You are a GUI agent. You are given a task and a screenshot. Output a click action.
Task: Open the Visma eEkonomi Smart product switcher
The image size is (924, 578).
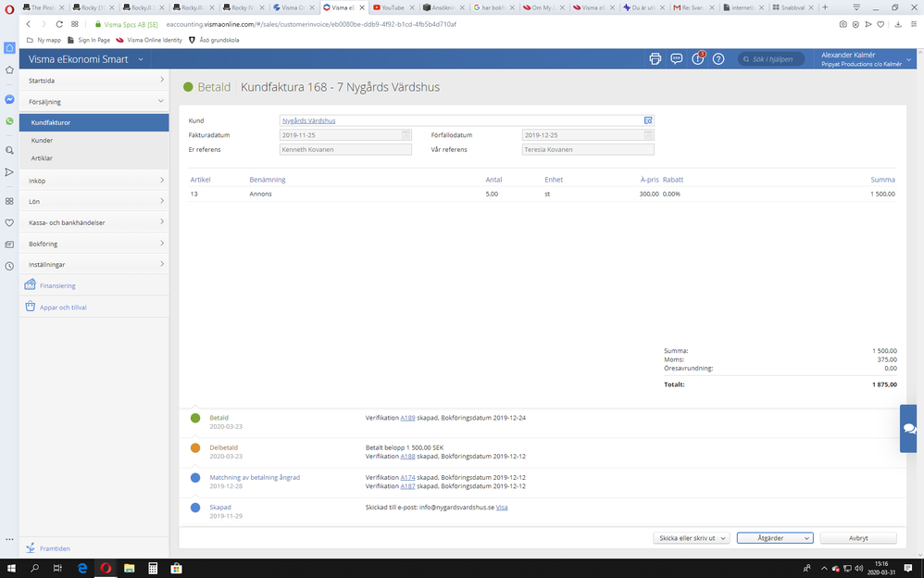pyautogui.click(x=85, y=59)
